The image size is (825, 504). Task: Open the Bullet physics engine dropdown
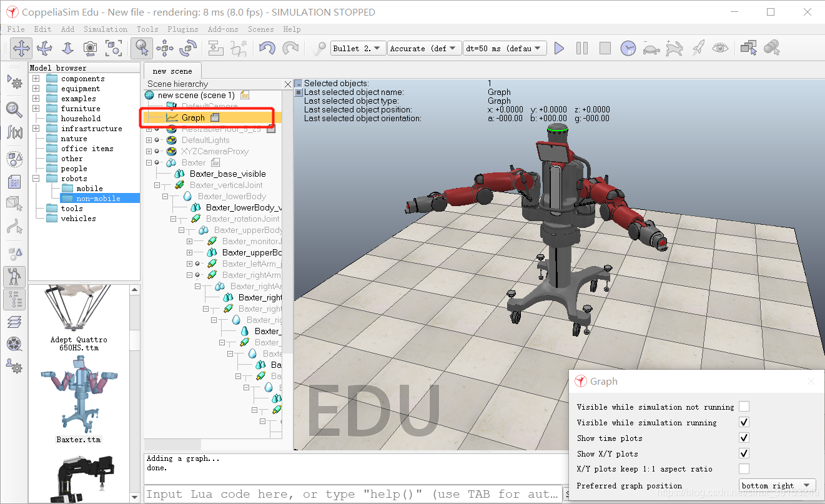point(358,48)
